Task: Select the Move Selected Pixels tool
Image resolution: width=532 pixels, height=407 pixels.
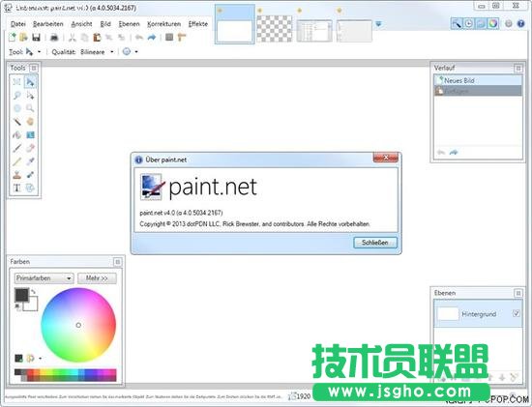Action: click(30, 82)
